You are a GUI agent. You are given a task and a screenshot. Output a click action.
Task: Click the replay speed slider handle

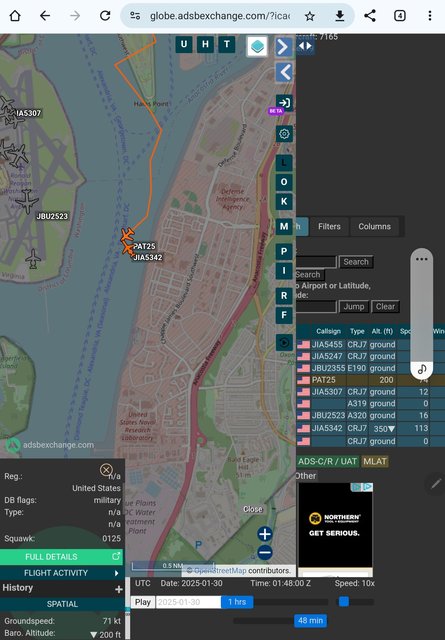click(x=344, y=602)
